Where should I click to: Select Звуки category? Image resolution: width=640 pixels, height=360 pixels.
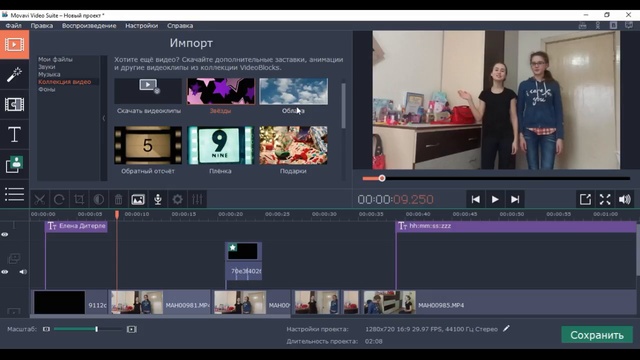(x=47, y=67)
